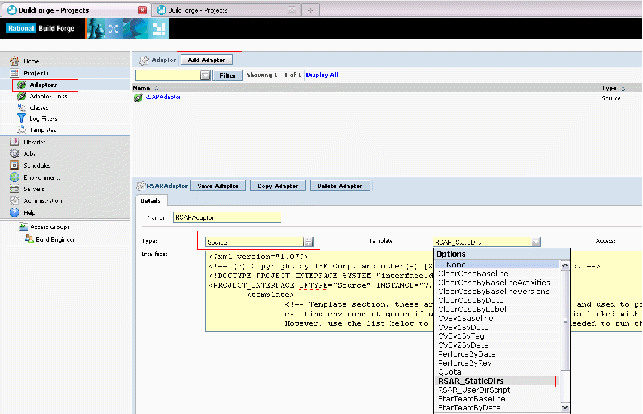Image resolution: width=643 pixels, height=414 pixels.
Task: Choose the Quota template option
Action: (497, 372)
